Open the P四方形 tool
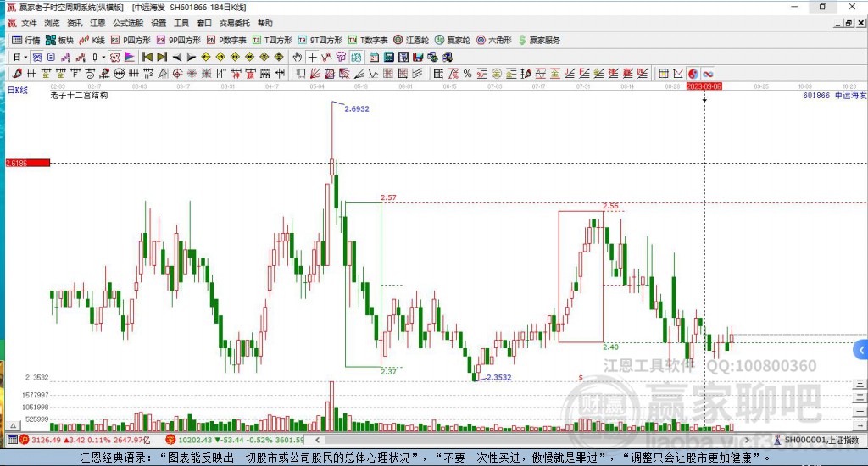Viewport: 868px width, 466px height. [x=131, y=40]
